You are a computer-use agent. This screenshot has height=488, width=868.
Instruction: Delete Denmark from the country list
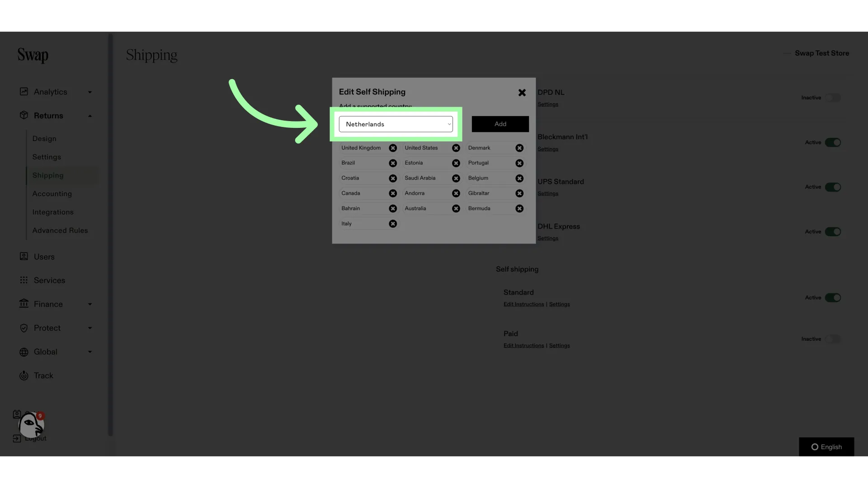[519, 148]
